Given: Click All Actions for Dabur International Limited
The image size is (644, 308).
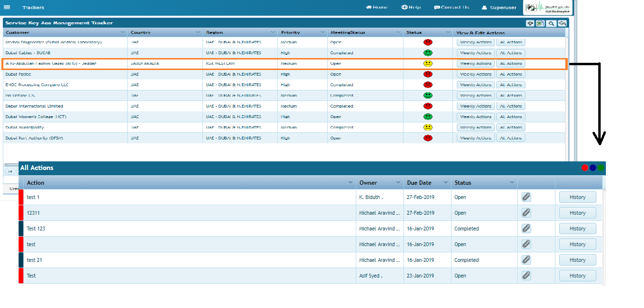Looking at the screenshot, I should coord(511,106).
